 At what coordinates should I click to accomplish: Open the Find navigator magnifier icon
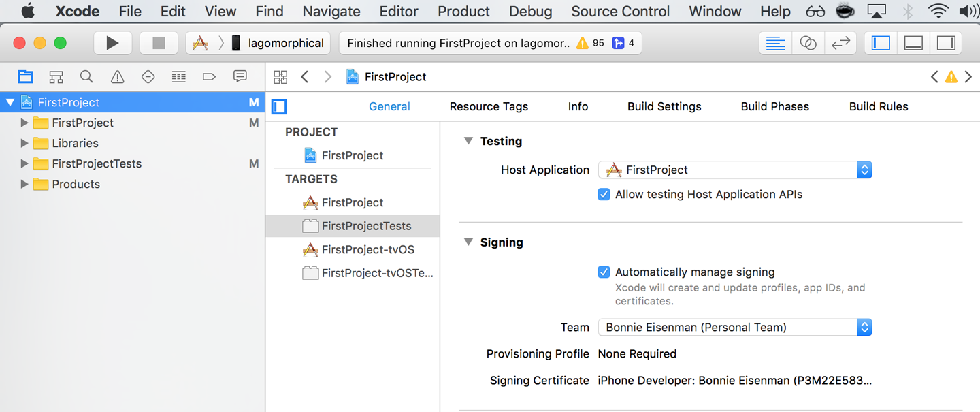coord(86,77)
